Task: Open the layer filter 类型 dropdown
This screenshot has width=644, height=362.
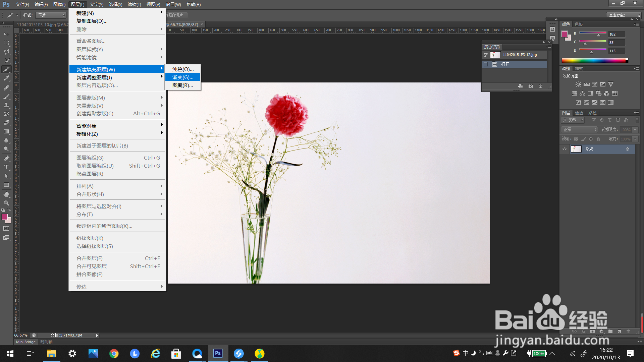Action: tap(573, 120)
